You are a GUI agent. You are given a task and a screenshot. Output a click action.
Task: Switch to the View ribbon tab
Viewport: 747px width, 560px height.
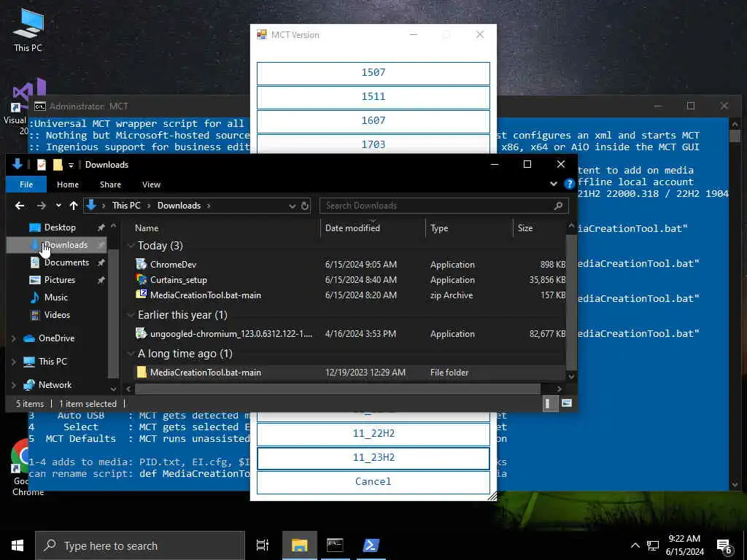[x=151, y=184]
